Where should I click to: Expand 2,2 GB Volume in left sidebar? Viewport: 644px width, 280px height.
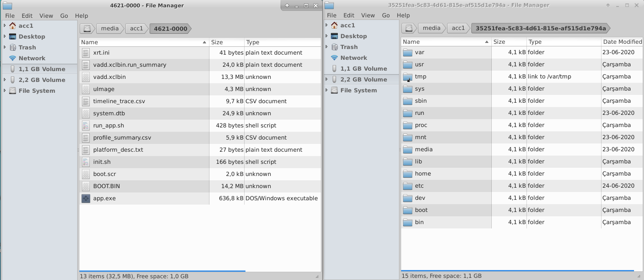point(5,80)
